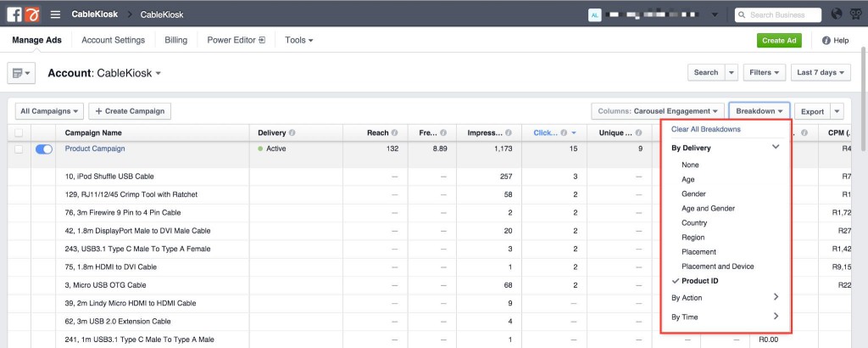Click info icon beside Delivery header
868x348 pixels.
pos(292,133)
